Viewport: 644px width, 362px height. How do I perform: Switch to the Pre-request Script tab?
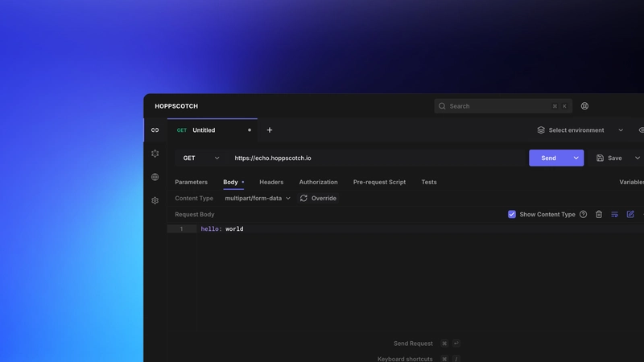pos(379,183)
